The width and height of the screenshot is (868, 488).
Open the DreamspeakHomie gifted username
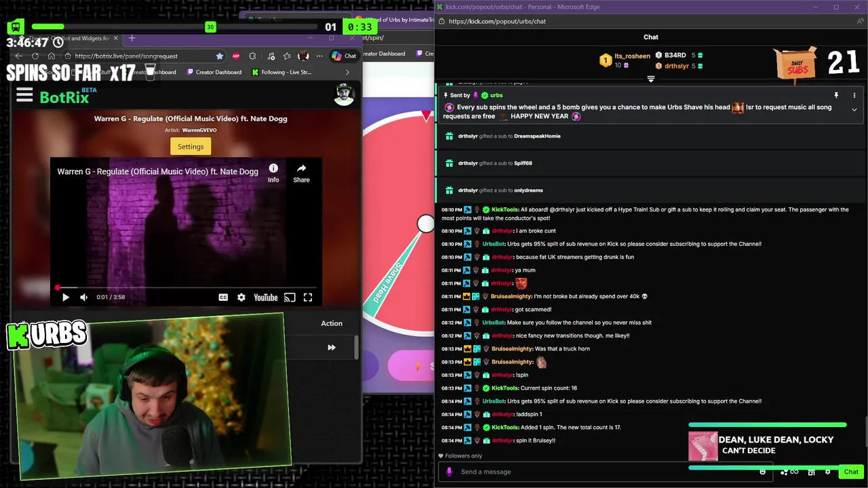[x=537, y=136]
